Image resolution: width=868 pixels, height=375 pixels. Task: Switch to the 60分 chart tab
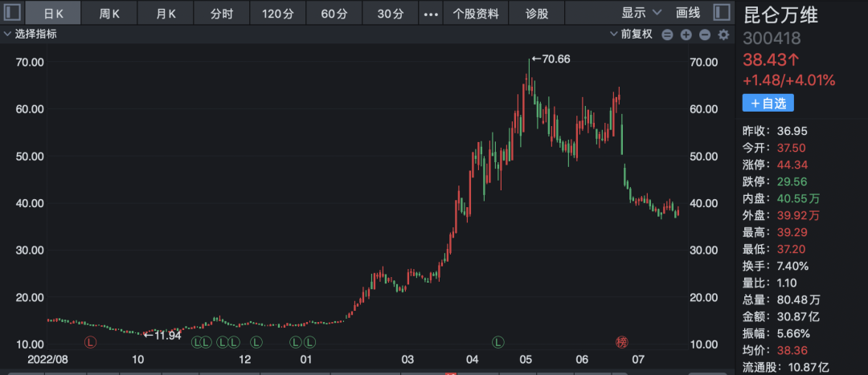(334, 14)
